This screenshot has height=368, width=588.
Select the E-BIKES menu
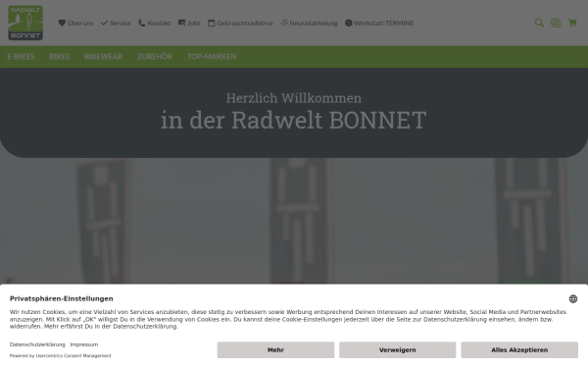(21, 57)
